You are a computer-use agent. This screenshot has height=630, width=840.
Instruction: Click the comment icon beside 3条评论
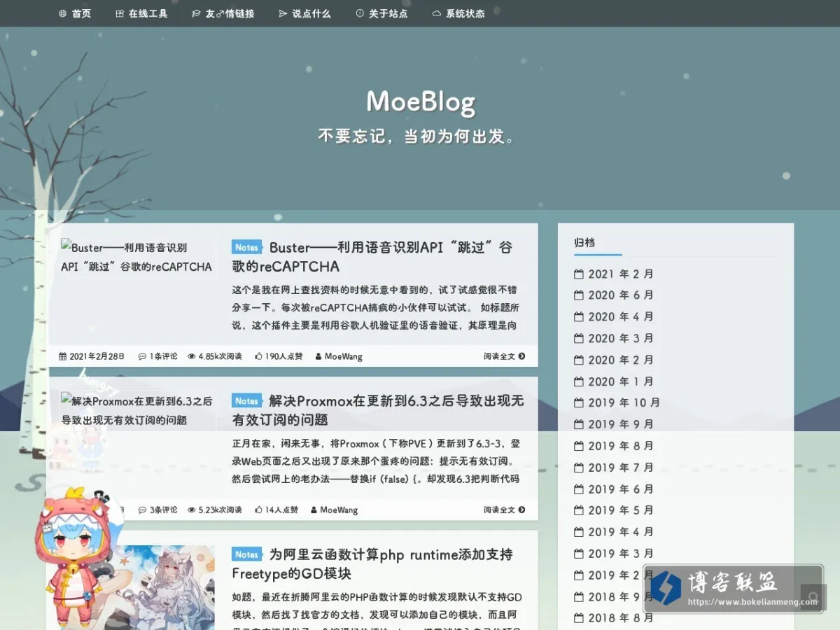tap(143, 510)
